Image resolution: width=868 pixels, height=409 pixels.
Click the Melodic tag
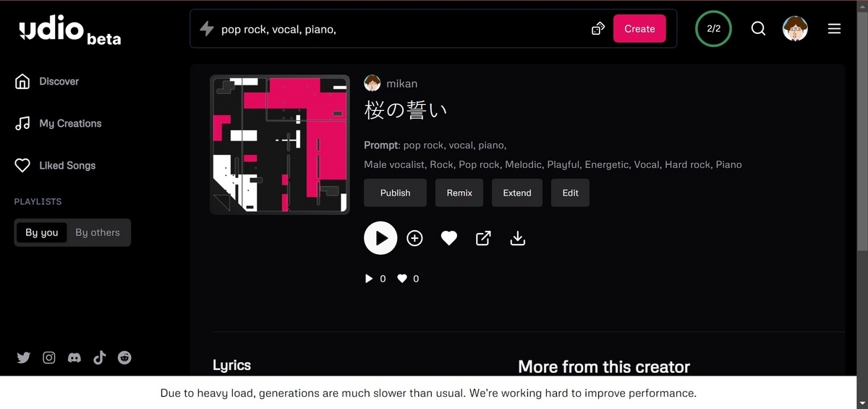click(523, 164)
